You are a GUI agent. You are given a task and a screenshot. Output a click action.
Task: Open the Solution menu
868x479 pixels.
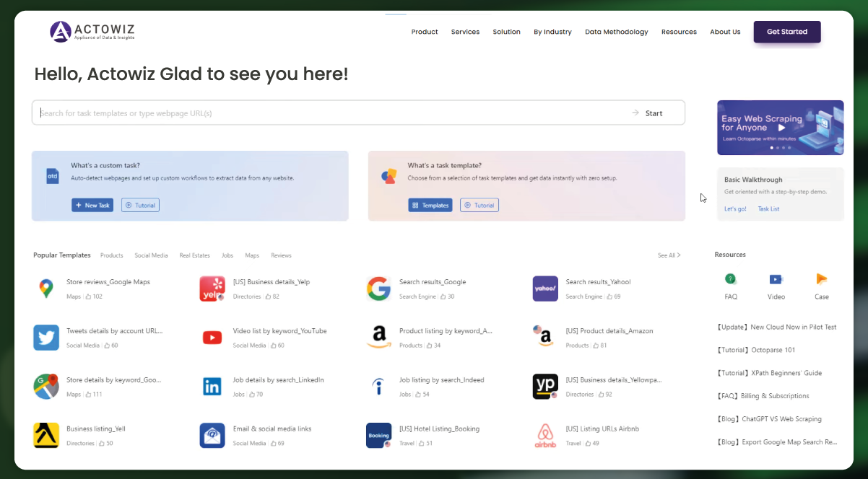507,32
